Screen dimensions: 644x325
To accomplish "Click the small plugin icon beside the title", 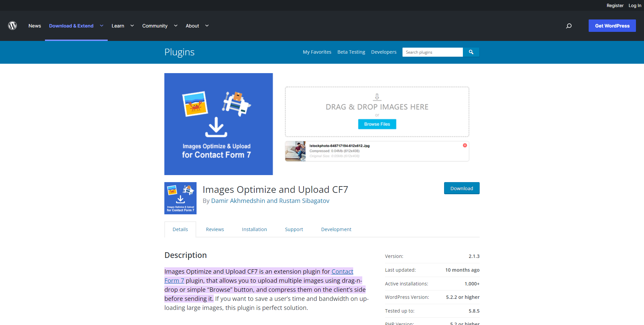I will click(180, 198).
